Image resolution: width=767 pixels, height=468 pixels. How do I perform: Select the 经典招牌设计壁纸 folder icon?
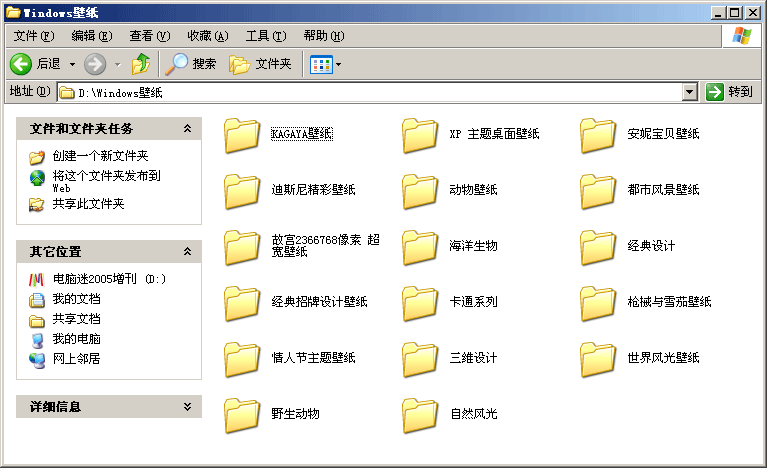242,303
